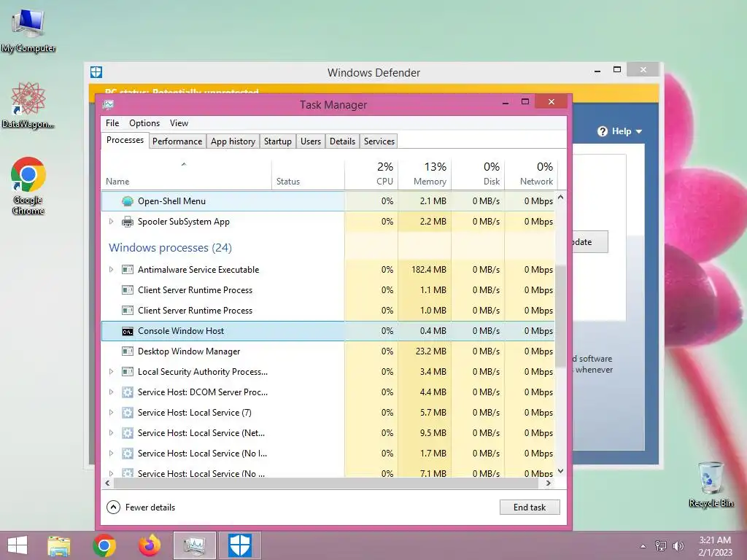
Task: Click the Desktop Window Manager icon
Action: click(x=127, y=351)
